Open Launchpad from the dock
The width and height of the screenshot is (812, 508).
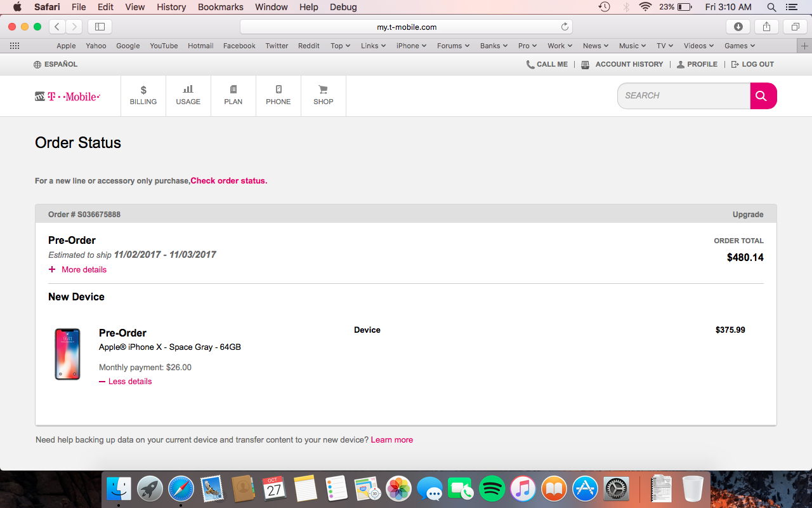150,488
